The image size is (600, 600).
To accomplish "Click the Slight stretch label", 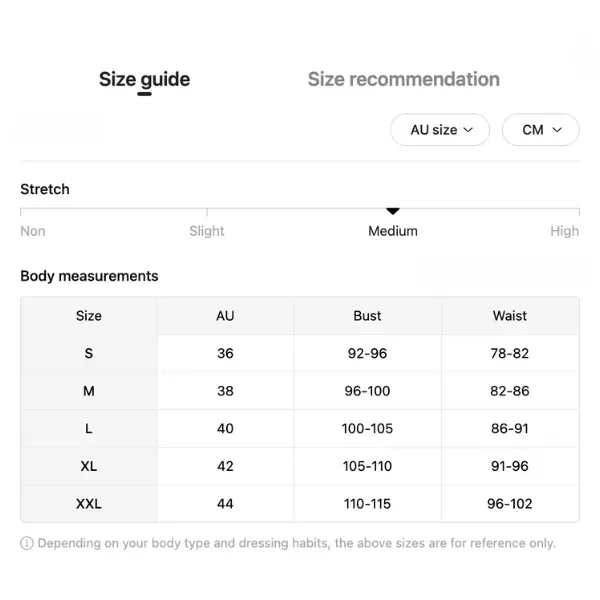I will click(207, 231).
